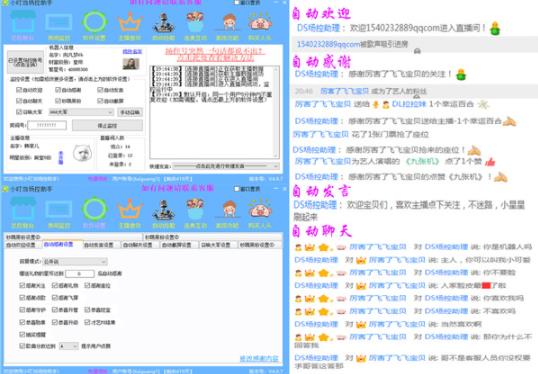Expand the 回复模式 dropdown in bottom window
Screen dimensions: 538x374
75,261
